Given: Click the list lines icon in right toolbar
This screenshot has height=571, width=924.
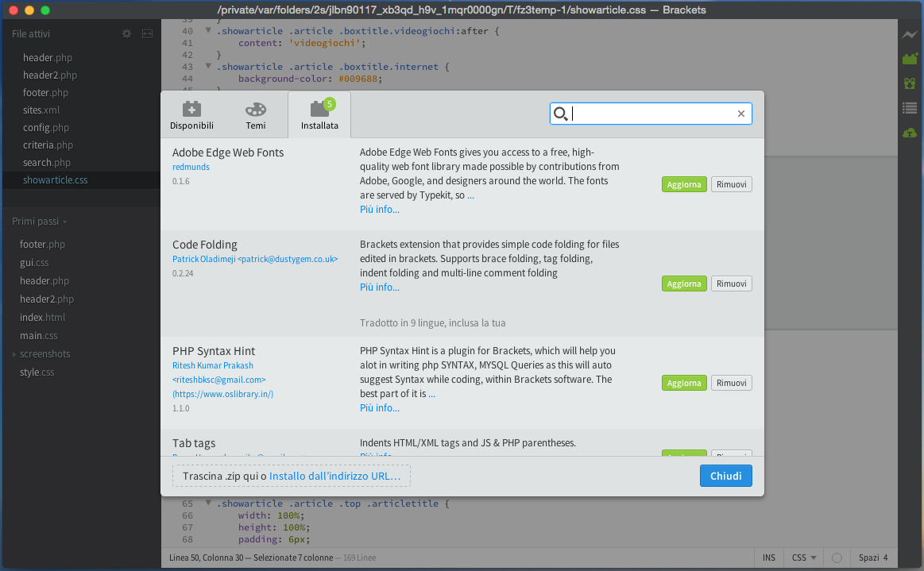Looking at the screenshot, I should point(910,108).
